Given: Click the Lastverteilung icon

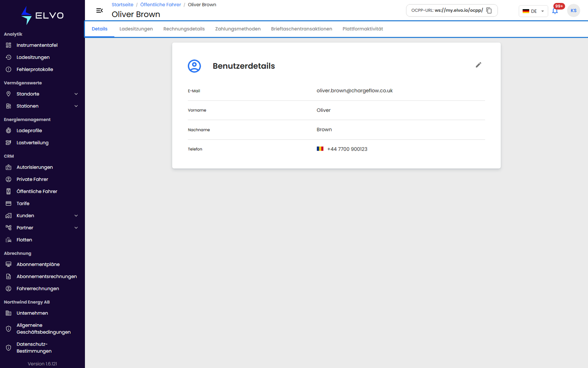Looking at the screenshot, I should pos(8,143).
